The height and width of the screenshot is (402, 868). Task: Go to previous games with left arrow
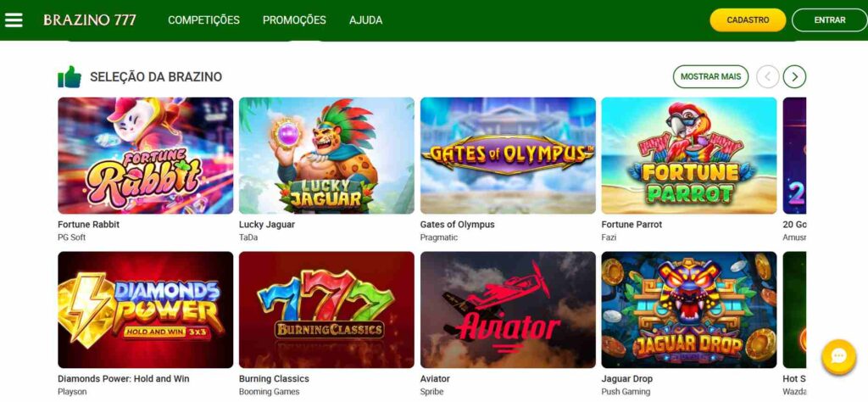(x=768, y=77)
